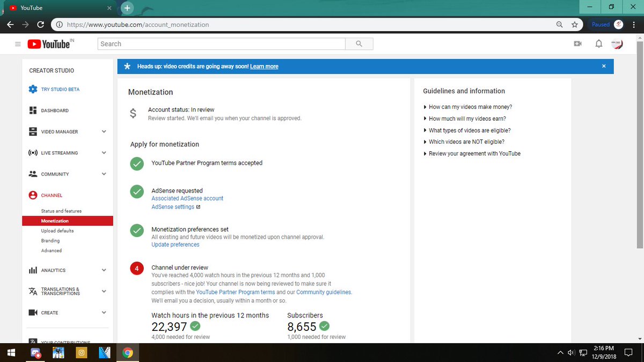Expand the Analytics section
This screenshot has width=644, height=362.
point(104,270)
